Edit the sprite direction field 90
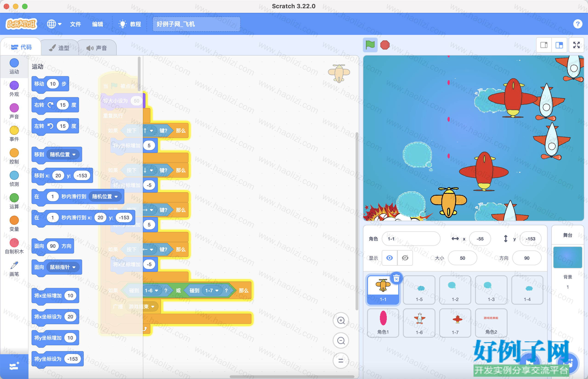Image resolution: width=588 pixels, height=379 pixels. (527, 258)
